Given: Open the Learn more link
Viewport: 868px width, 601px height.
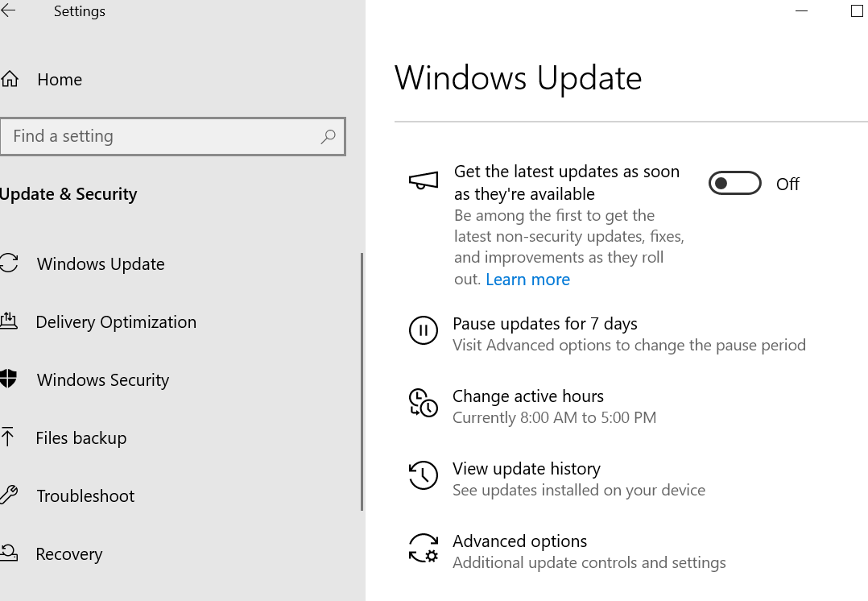Looking at the screenshot, I should click(527, 280).
